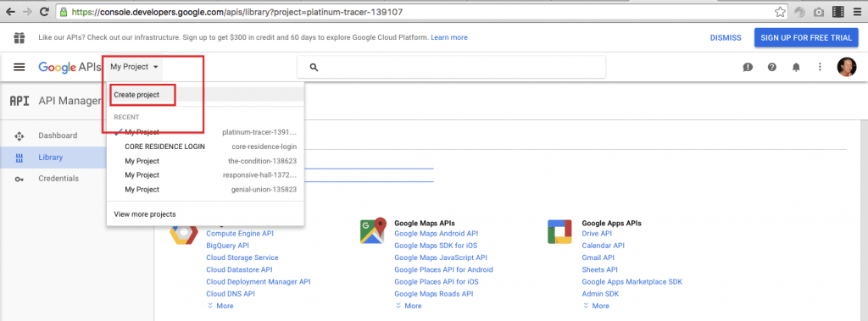Select CORE RESIDENCE LOGIN project
Image resolution: width=868 pixels, height=321 pixels.
click(205, 147)
